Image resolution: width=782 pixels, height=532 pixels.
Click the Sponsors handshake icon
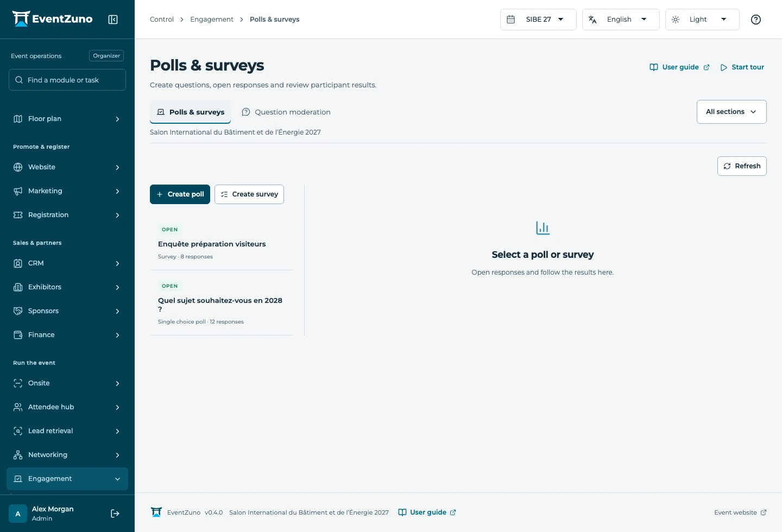pos(18,311)
